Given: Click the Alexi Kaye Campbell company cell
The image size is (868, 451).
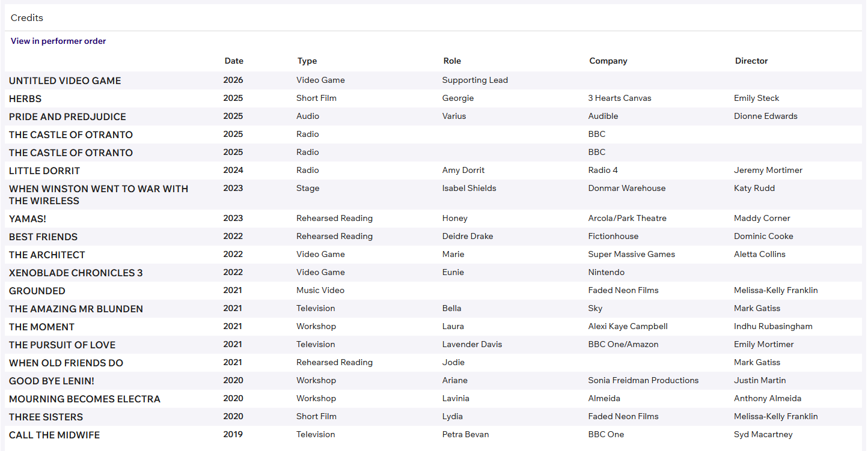Looking at the screenshot, I should 628,326.
